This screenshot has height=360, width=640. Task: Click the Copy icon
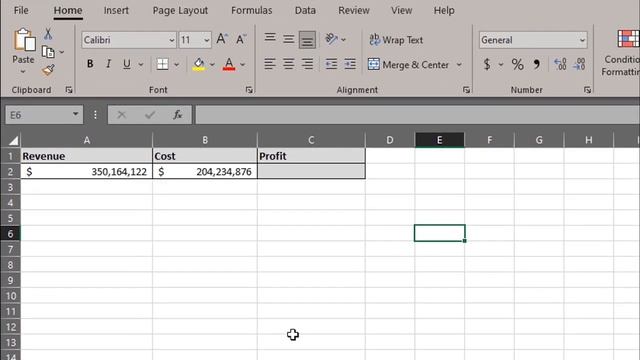[48, 52]
